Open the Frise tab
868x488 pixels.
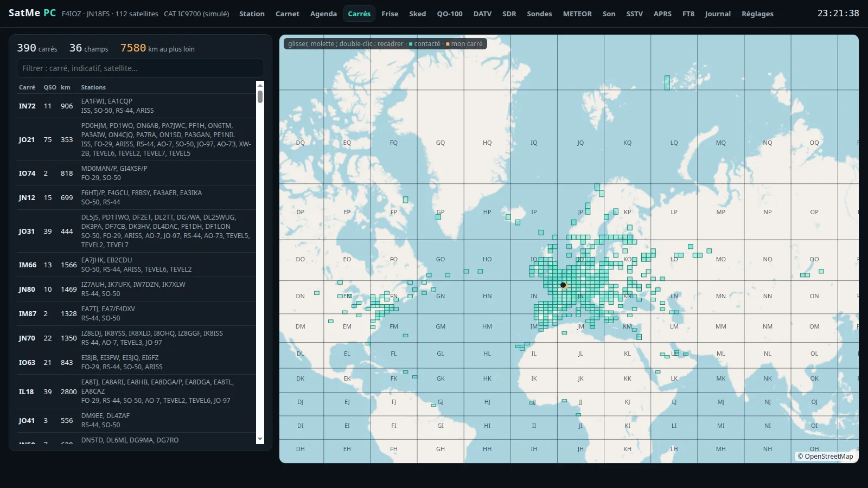390,14
